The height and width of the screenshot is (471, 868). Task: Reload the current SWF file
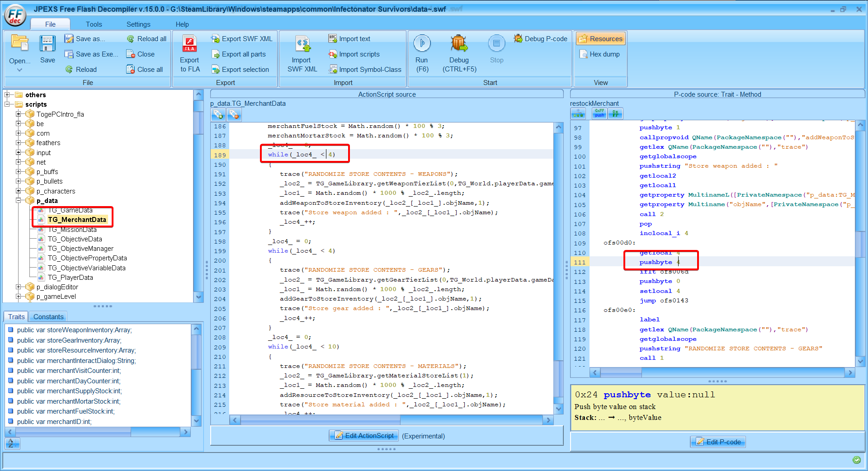(x=81, y=70)
